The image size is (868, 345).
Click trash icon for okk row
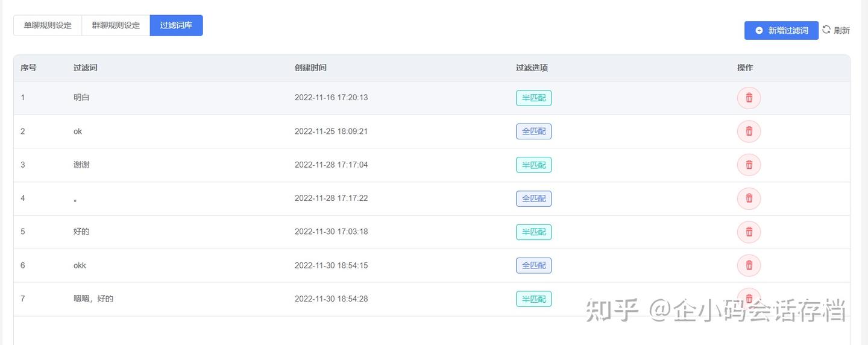[749, 265]
